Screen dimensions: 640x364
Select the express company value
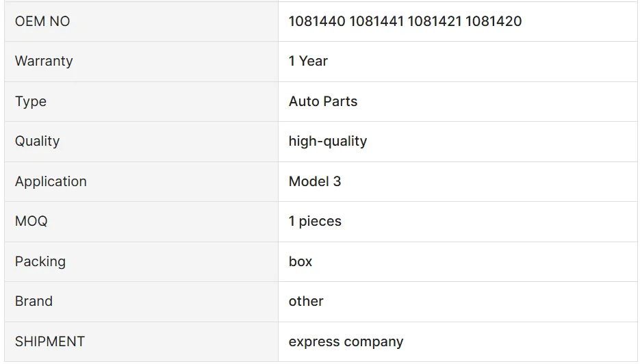346,341
